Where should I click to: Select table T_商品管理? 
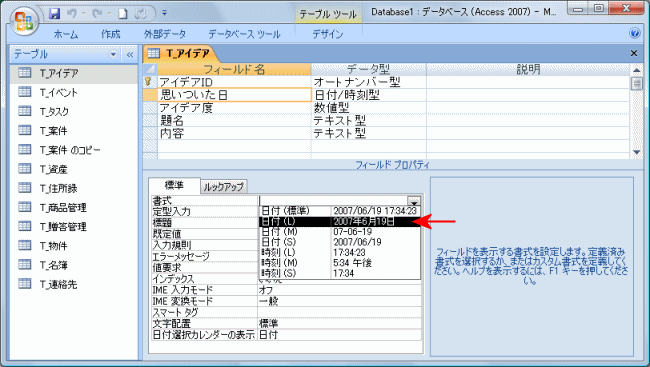[x=74, y=207]
